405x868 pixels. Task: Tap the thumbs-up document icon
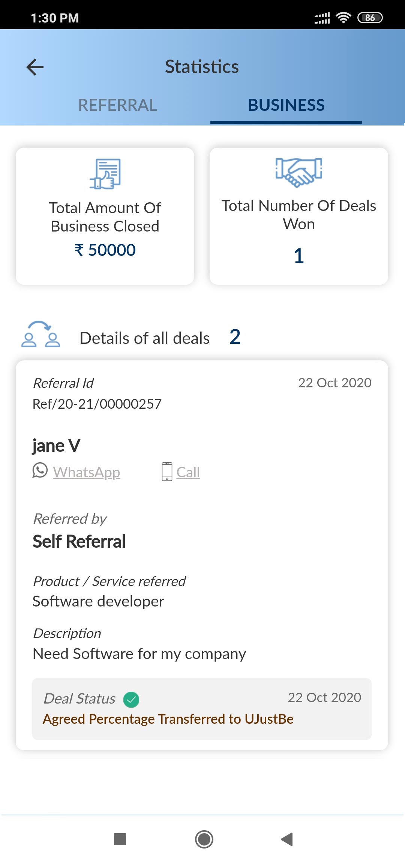coord(105,174)
